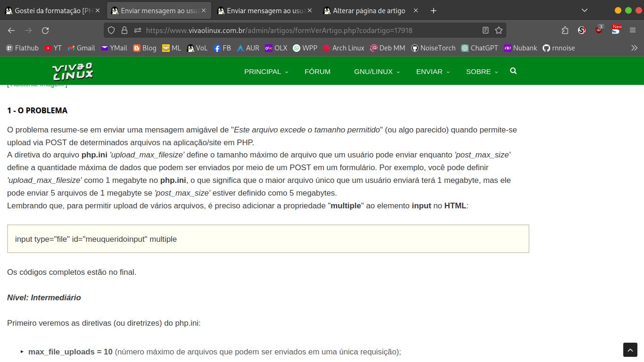Show all overflowing bookmarks chevron
Viewport: 644px width, 362px height.
634,48
